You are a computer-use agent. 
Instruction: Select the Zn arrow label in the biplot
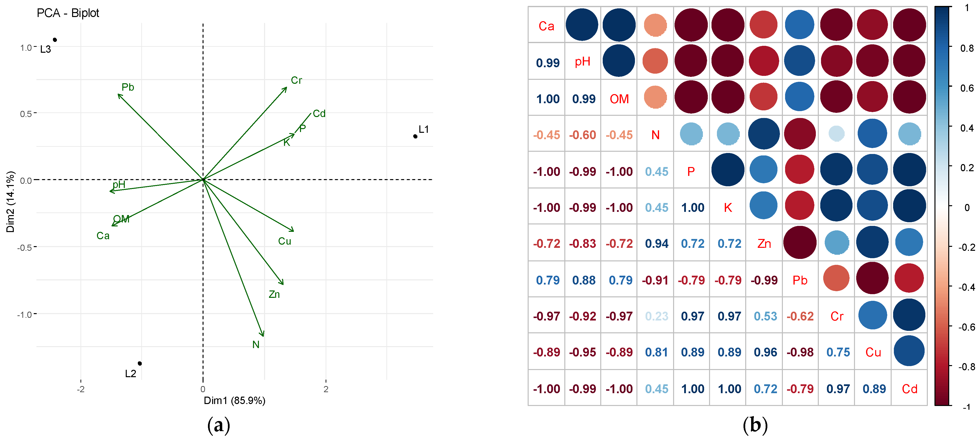point(274,294)
